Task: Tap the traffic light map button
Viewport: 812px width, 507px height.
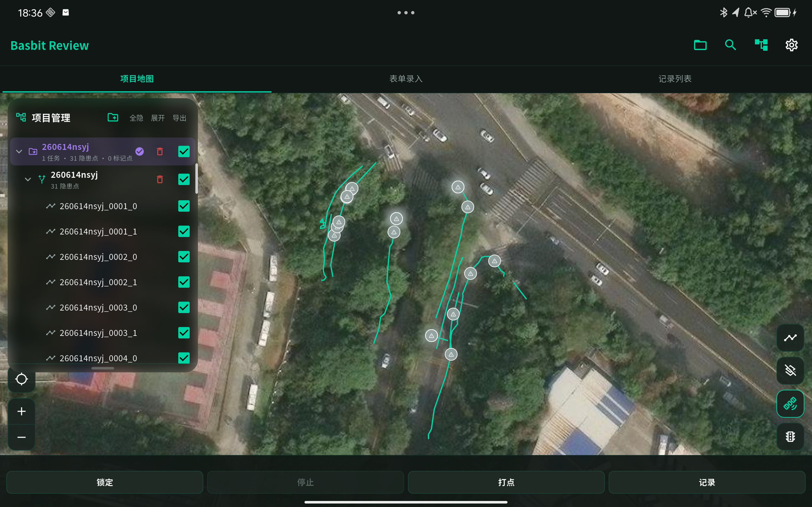Action: tap(790, 436)
